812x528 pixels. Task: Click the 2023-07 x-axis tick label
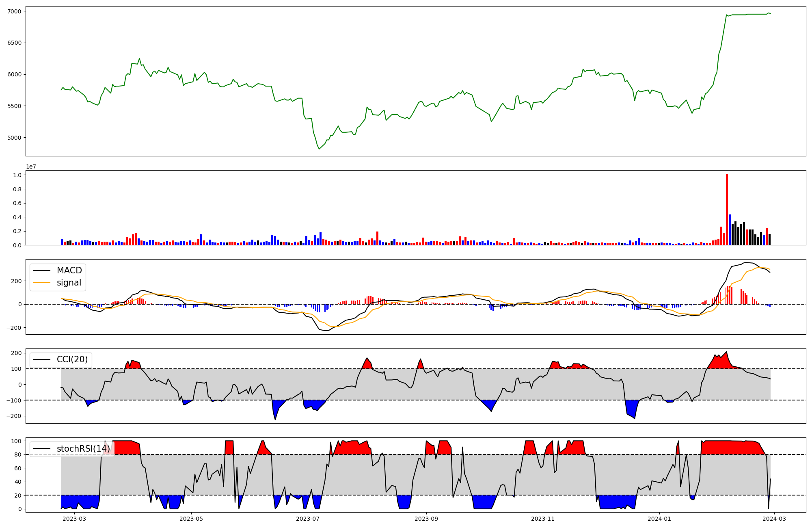(308, 519)
